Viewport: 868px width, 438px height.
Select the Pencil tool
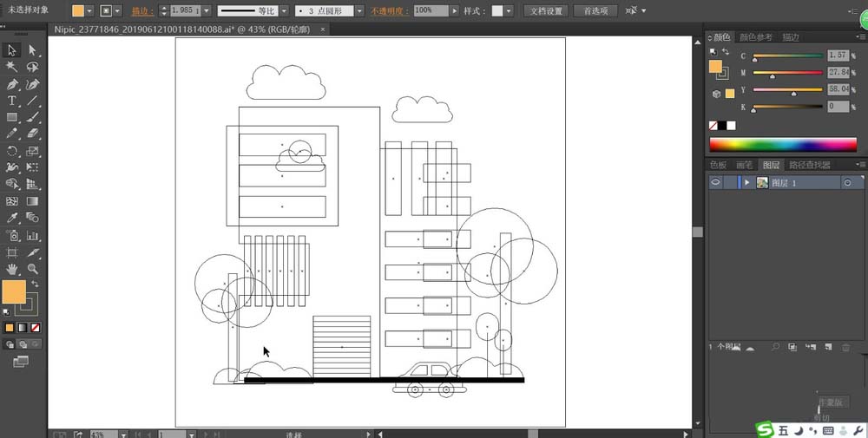coord(11,134)
